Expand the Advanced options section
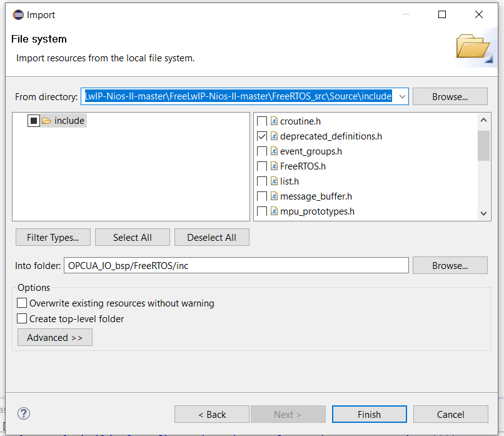 click(x=54, y=338)
